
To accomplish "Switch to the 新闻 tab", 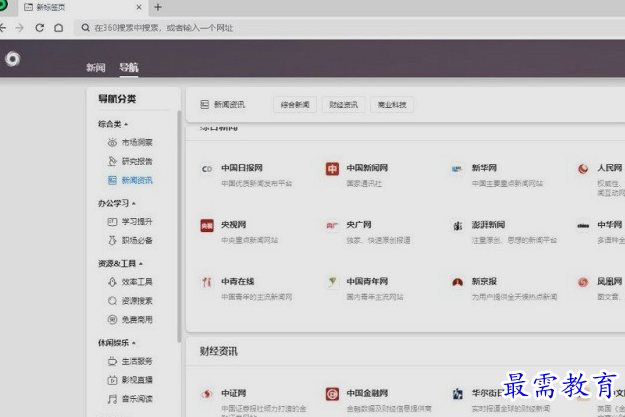I will pyautogui.click(x=96, y=68).
